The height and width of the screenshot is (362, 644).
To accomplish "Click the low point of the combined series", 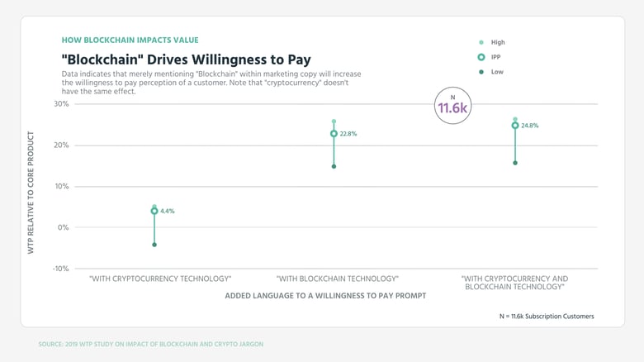I will coord(515,163).
